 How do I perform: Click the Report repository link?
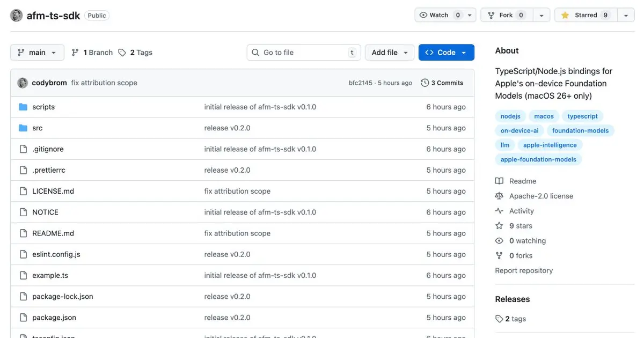click(x=524, y=270)
